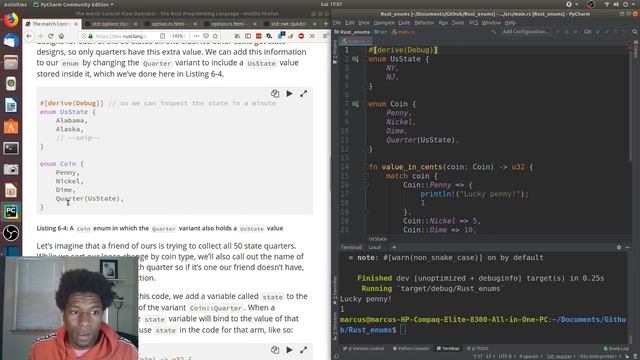Open LibreOffice Writer from the dock

pos(11,105)
